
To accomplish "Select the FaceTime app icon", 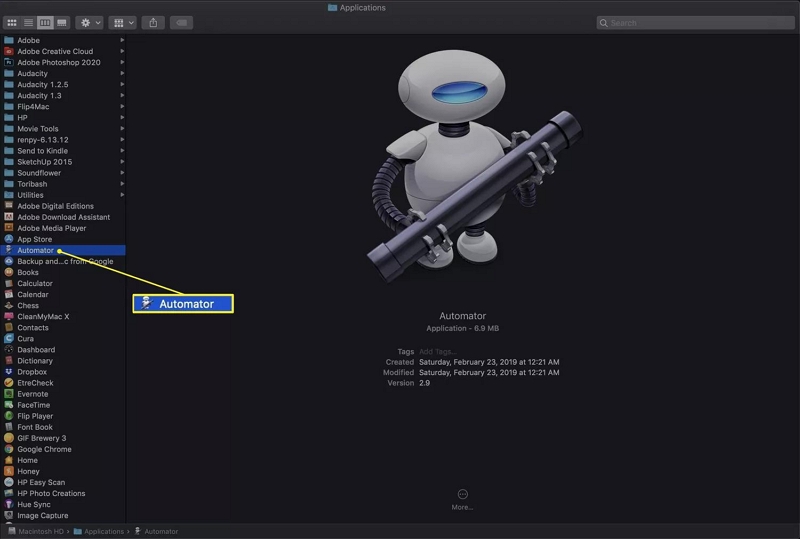I will click(x=9, y=405).
